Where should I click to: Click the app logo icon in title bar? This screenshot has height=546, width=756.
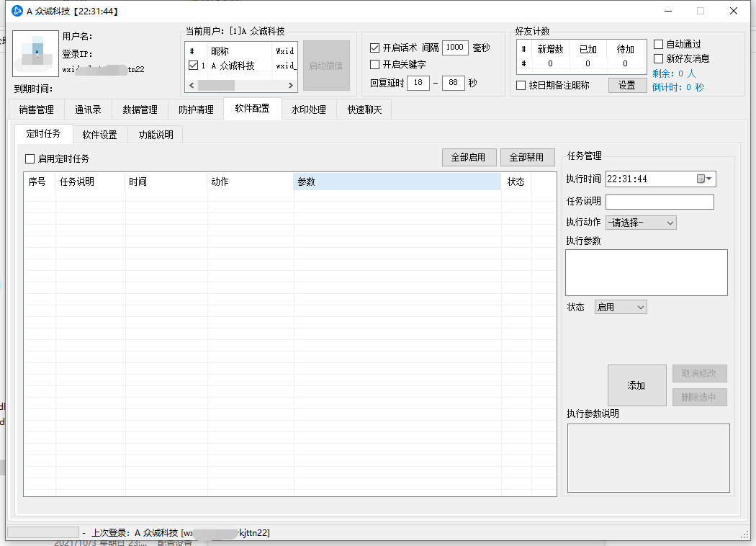click(x=17, y=11)
